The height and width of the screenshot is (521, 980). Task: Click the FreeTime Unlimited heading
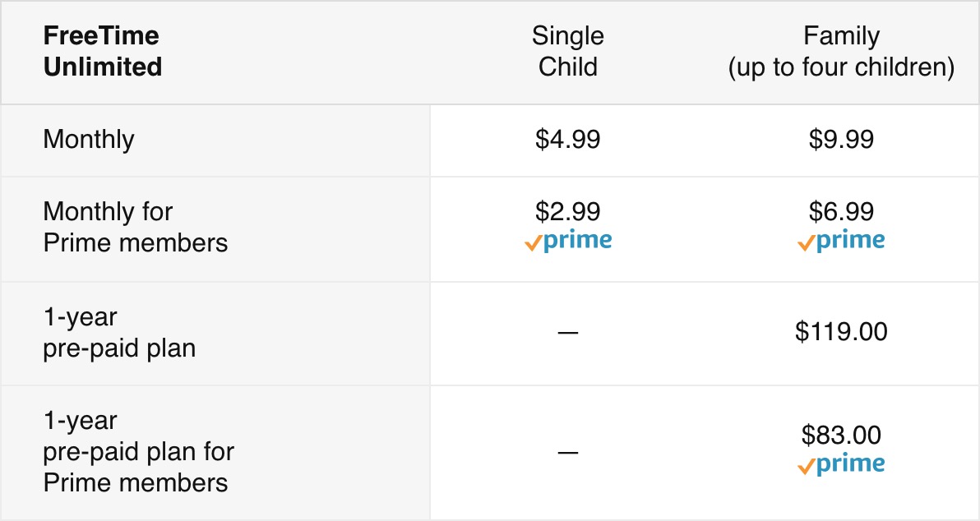point(103,51)
